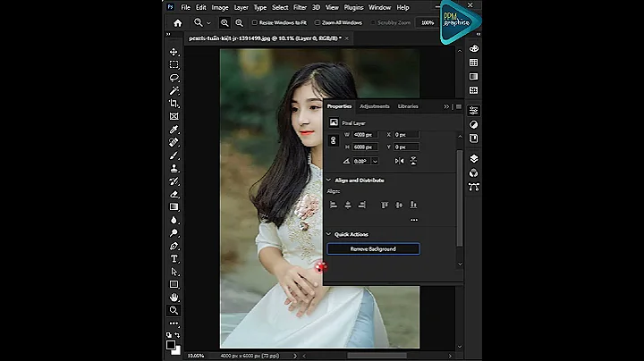Align bottom edges
The height and width of the screenshot is (361, 644).
point(413,205)
